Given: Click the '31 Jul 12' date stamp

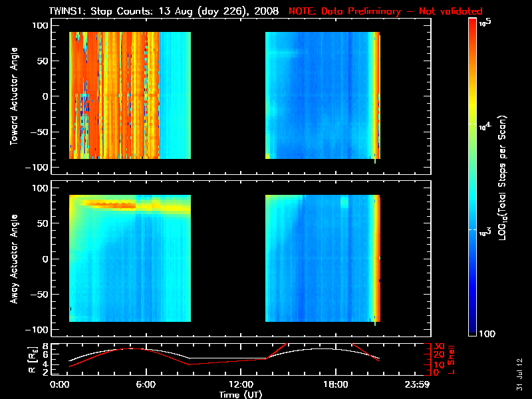Looking at the screenshot, I should coord(519,370).
